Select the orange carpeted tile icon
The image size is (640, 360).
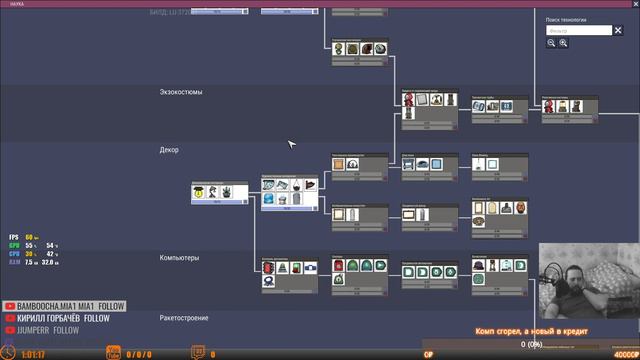(338, 164)
